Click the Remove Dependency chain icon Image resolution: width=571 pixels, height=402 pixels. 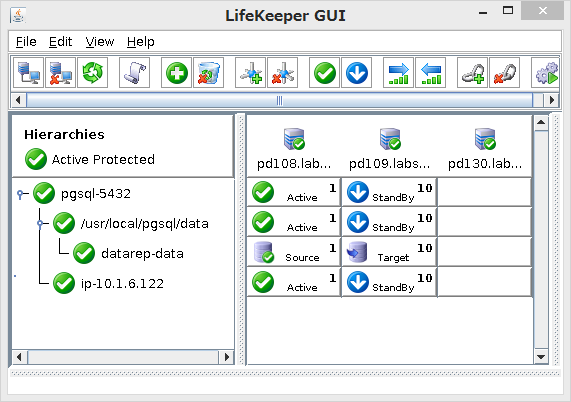point(505,73)
